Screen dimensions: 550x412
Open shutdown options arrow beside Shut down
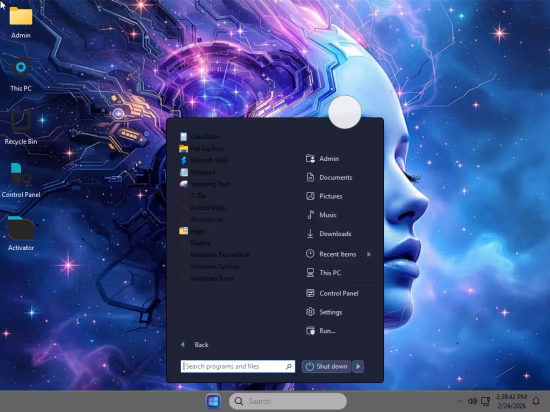(x=358, y=366)
